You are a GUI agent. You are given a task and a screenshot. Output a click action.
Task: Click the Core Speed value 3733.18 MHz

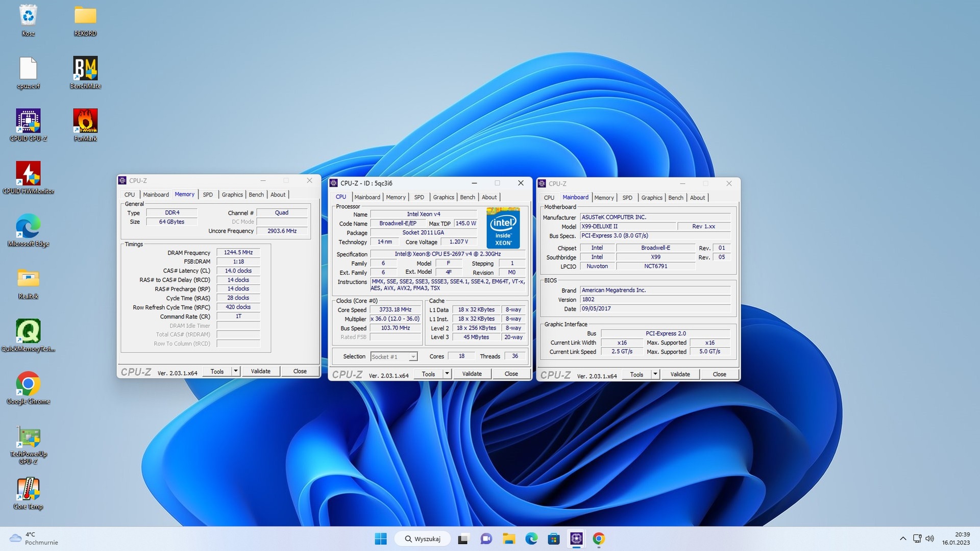point(396,310)
